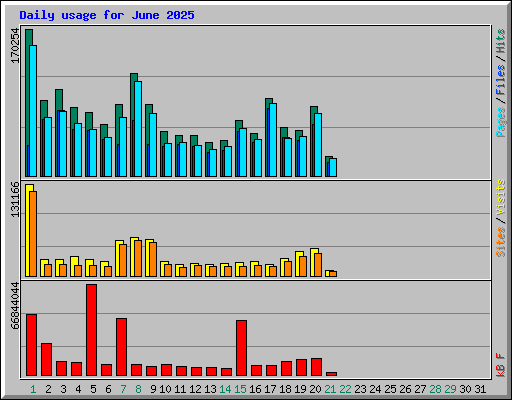This screenshot has width=512, height=400.
Task: Select day 20 label on x-axis
Action: (315, 389)
